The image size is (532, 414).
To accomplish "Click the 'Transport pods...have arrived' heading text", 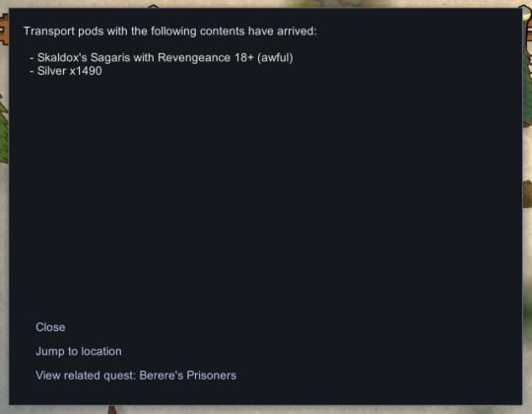I will pos(170,32).
